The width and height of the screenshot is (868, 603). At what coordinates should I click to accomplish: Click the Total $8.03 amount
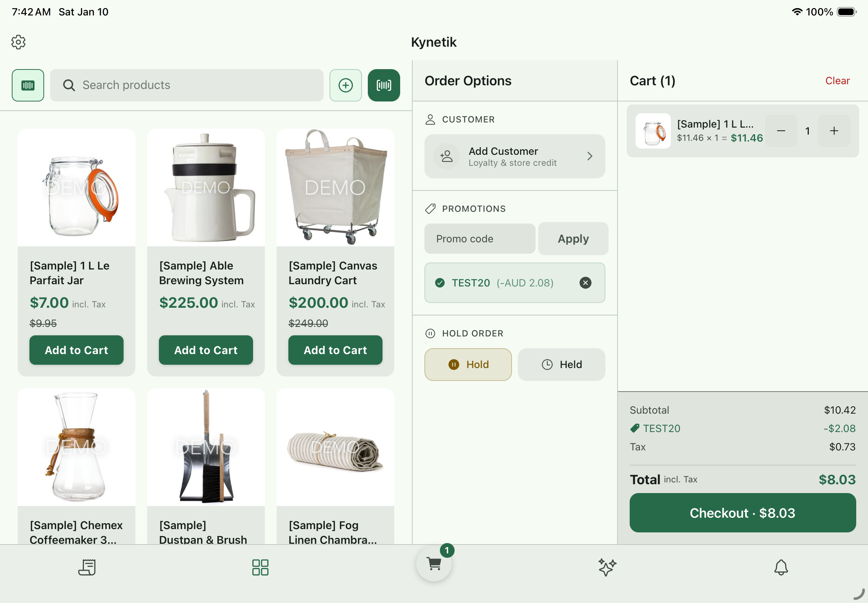coord(837,479)
